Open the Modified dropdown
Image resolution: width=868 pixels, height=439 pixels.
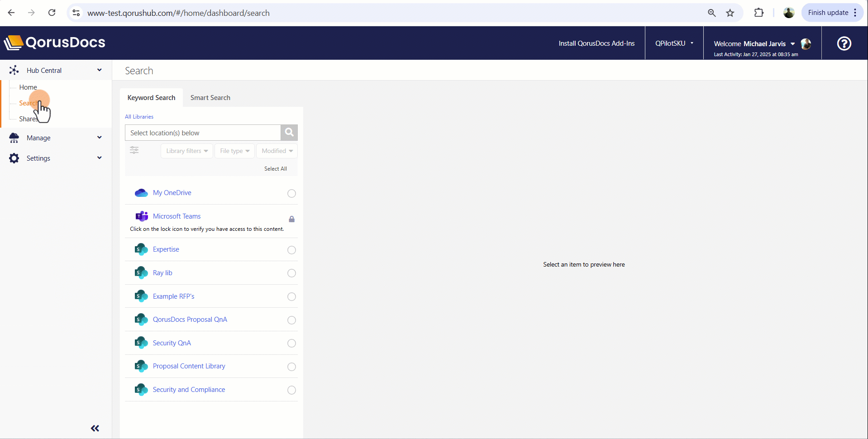point(277,151)
